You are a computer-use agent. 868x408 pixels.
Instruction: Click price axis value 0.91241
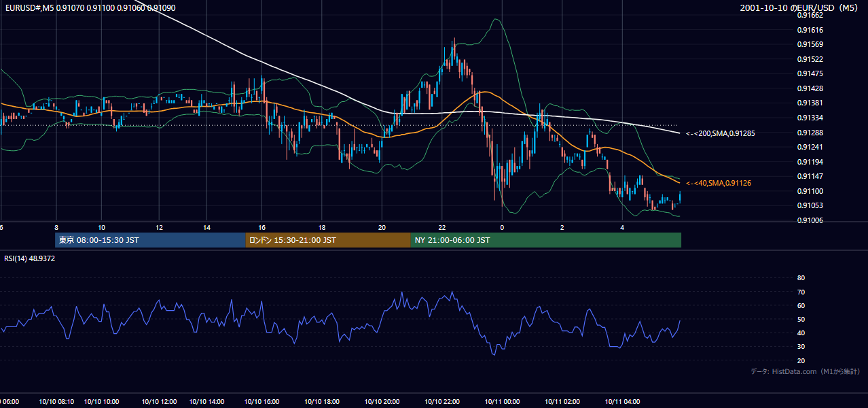(x=810, y=147)
